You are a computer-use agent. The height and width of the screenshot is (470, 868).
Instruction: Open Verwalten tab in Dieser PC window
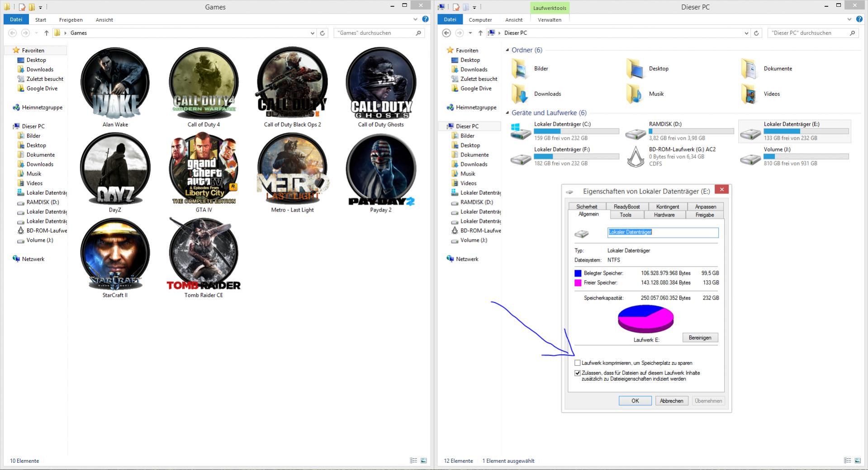(x=549, y=20)
